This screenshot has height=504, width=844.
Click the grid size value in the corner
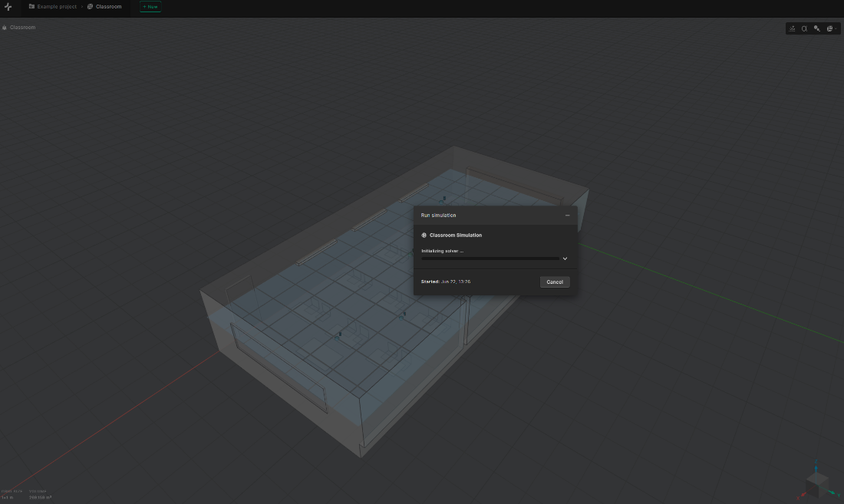pyautogui.click(x=8, y=498)
